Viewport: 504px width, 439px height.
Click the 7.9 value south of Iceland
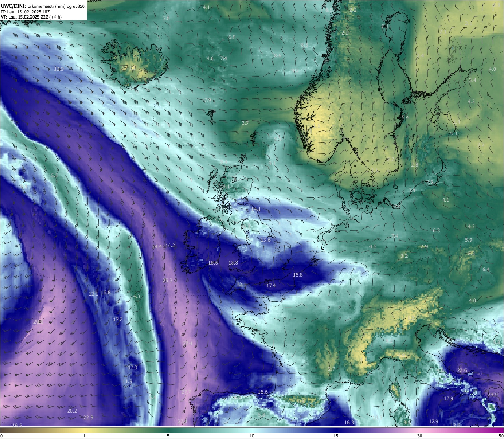[x=208, y=100]
